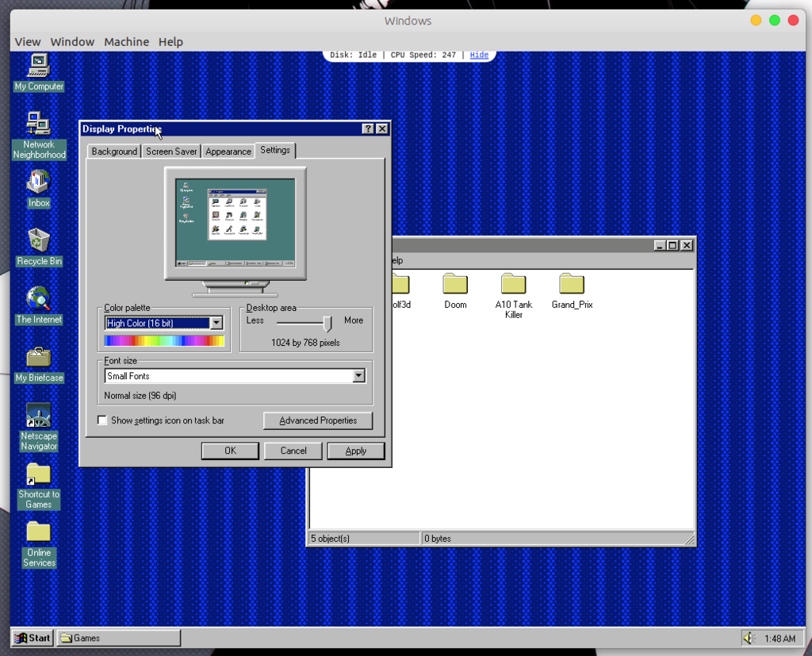Click the Advanced Properties button

317,420
